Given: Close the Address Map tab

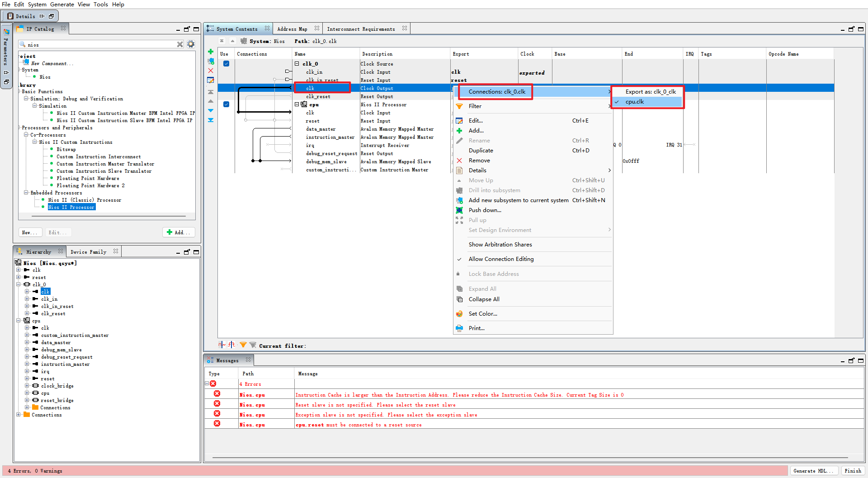Looking at the screenshot, I should (x=317, y=28).
